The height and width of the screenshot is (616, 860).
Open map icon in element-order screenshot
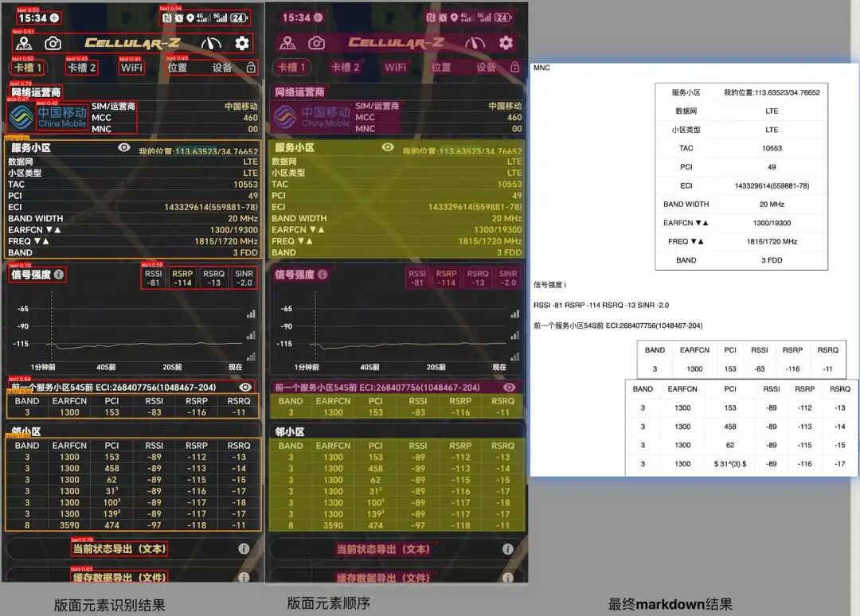tap(287, 42)
